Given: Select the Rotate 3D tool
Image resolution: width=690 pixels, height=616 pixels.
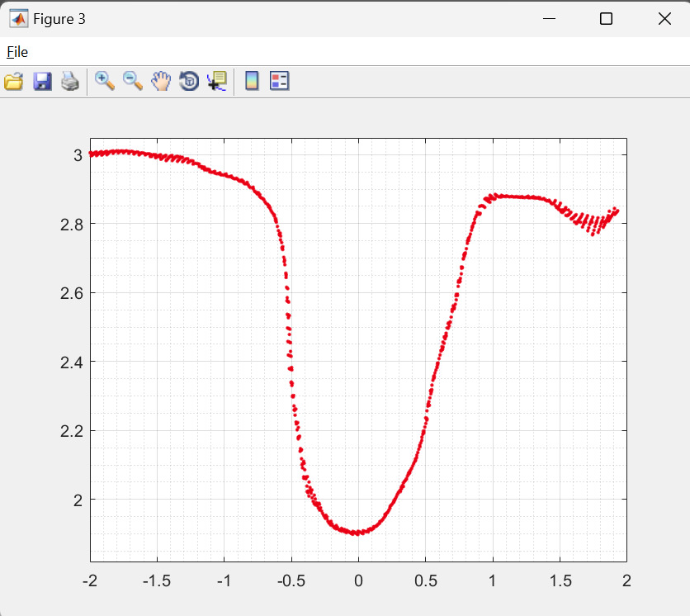Looking at the screenshot, I should tap(189, 81).
